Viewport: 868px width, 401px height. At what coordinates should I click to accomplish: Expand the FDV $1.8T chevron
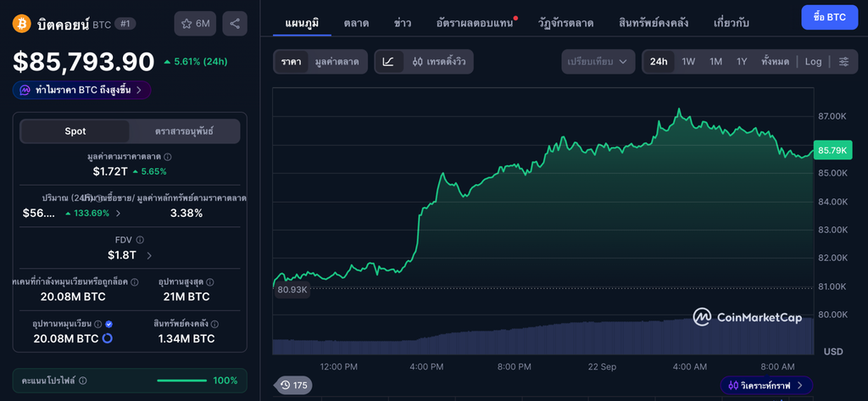149,255
